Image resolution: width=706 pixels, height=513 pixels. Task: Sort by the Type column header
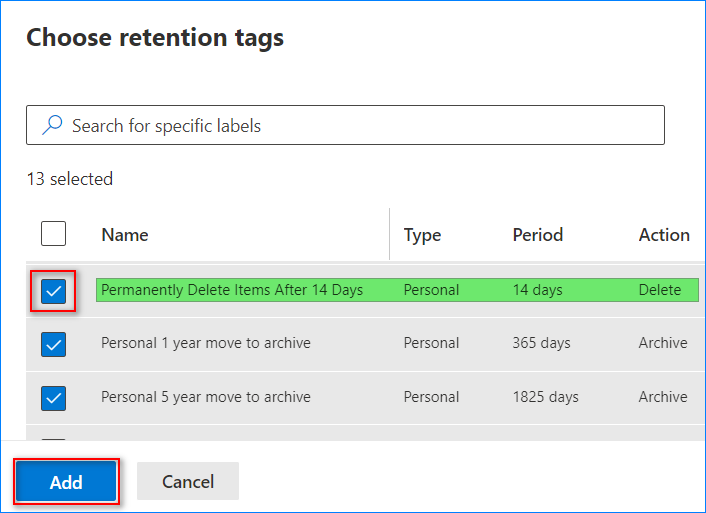click(422, 235)
